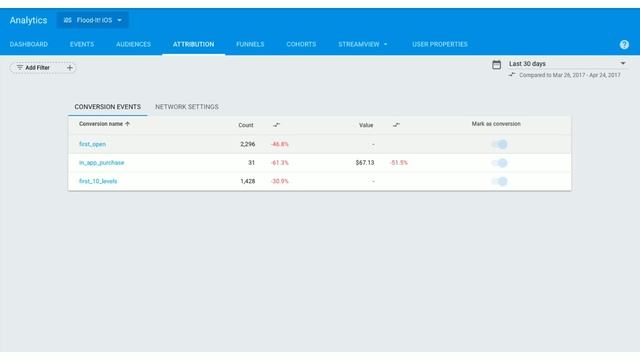Switch to the Events tab
The height and width of the screenshot is (360, 640).
[82, 44]
